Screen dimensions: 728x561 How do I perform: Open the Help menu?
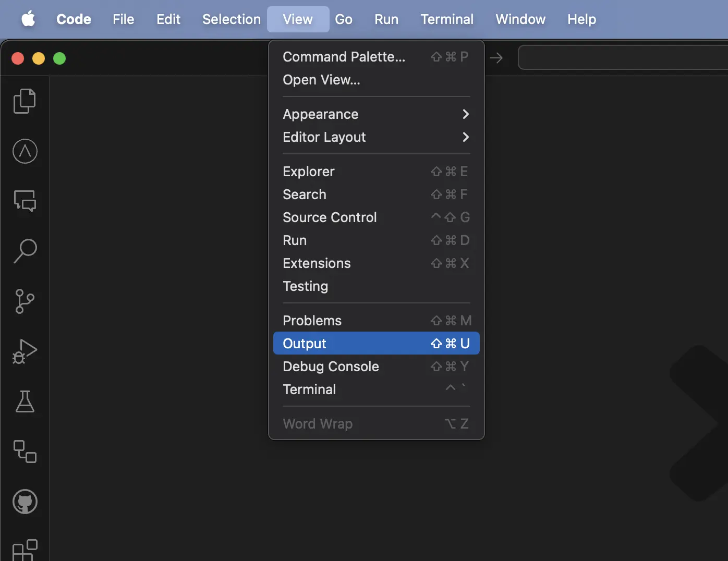(581, 19)
